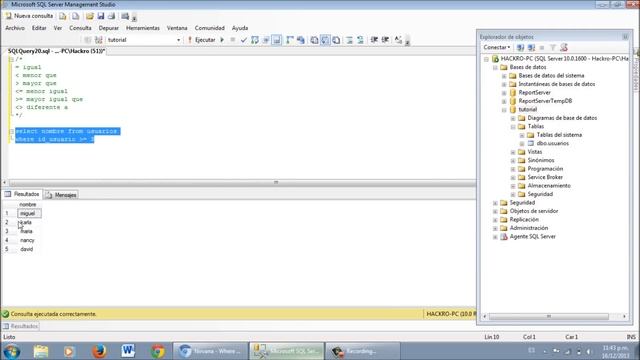Click the Save floppy disk icon
Viewport: 640px width, 360px height.
[x=100, y=16]
